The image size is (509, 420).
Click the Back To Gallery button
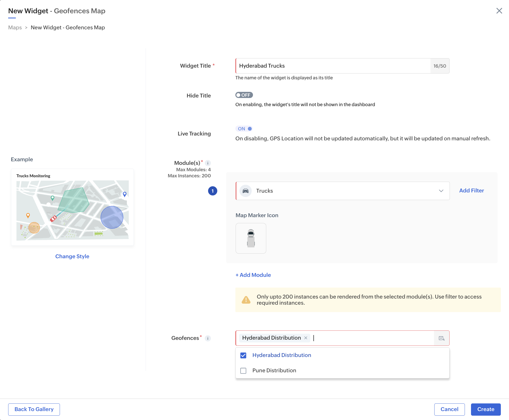tap(34, 409)
